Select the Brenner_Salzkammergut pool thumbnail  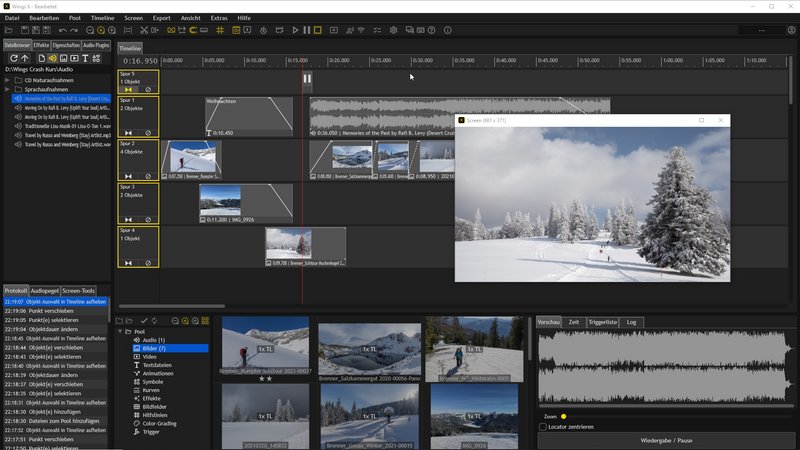(369, 352)
